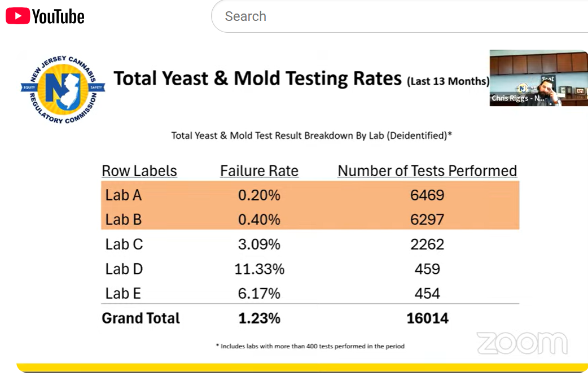Click the "(Last 13 Months)" subtitle text
This screenshot has height=376, width=588.
(x=448, y=81)
